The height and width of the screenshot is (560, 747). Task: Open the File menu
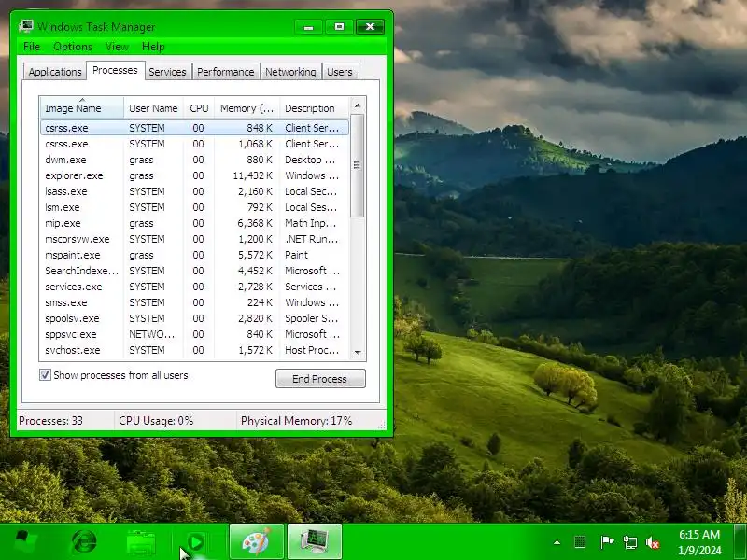point(32,47)
